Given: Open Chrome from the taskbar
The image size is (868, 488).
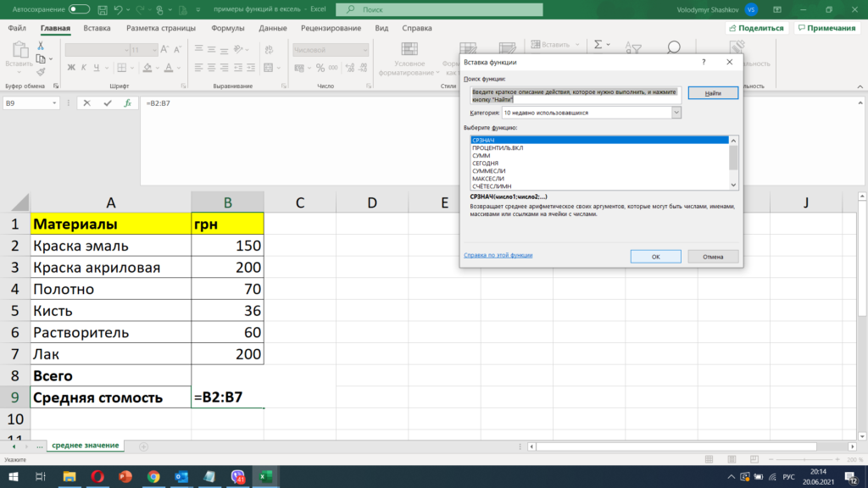Looking at the screenshot, I should click(x=153, y=476).
